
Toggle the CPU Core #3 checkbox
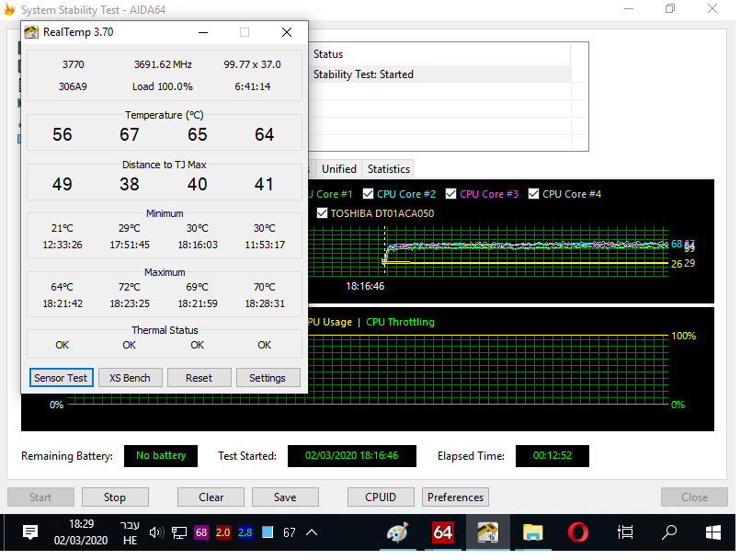pos(450,194)
